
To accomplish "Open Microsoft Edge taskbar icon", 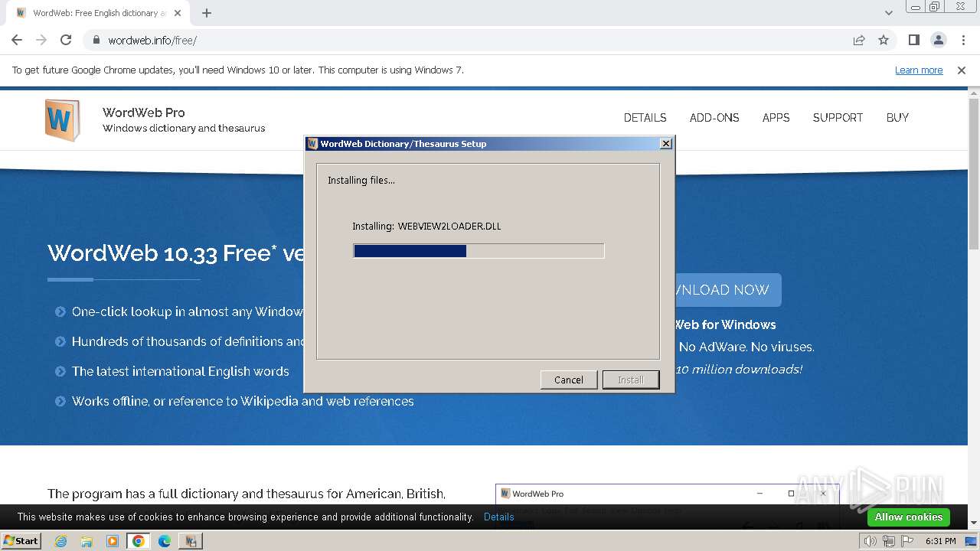I will [165, 541].
